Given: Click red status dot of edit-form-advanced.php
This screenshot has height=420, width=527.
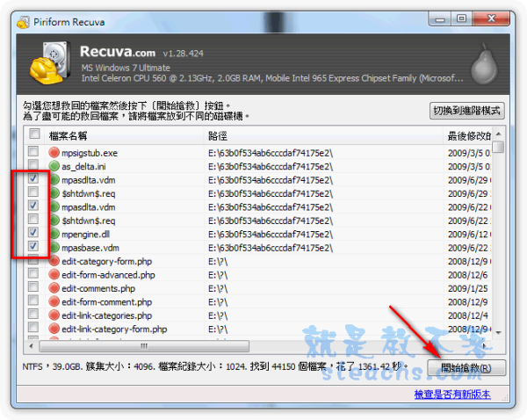Looking at the screenshot, I should 54,274.
